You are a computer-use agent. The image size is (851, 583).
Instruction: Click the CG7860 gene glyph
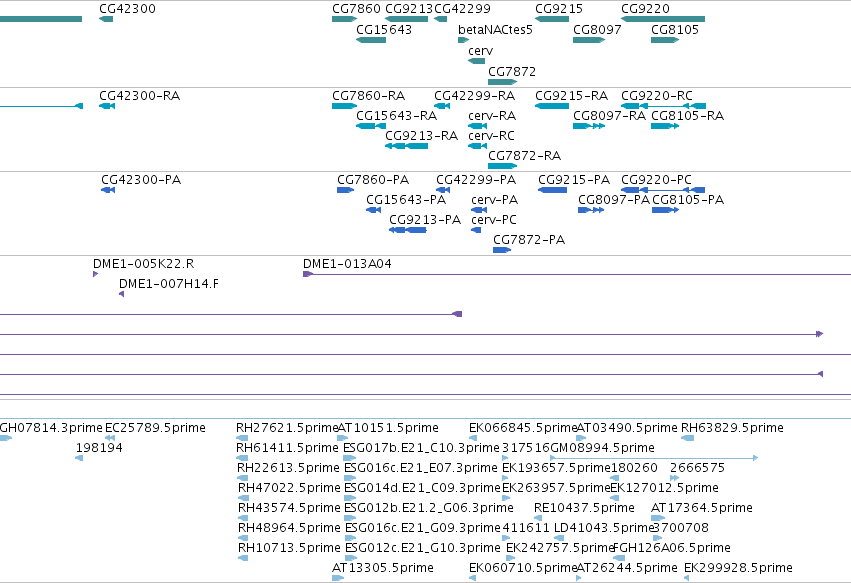[345, 19]
